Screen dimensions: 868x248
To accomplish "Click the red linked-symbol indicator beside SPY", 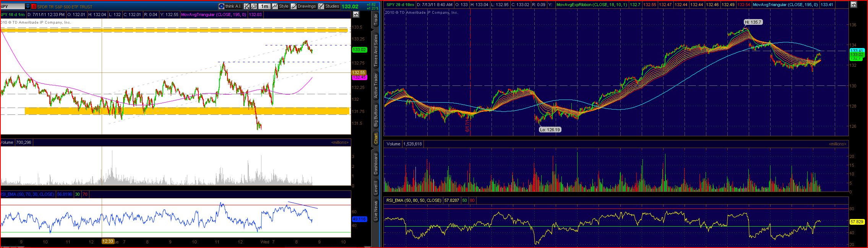I will click(x=34, y=6).
